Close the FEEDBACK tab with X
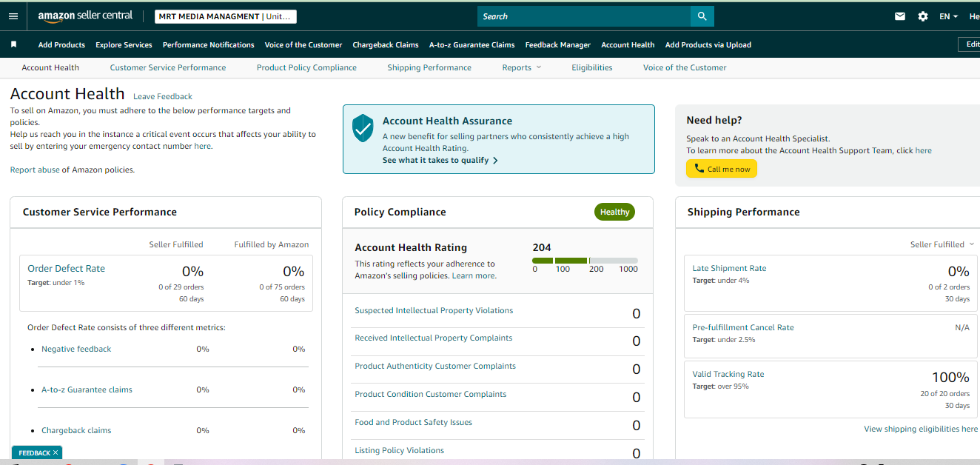Image resolution: width=980 pixels, height=465 pixels. [56, 452]
